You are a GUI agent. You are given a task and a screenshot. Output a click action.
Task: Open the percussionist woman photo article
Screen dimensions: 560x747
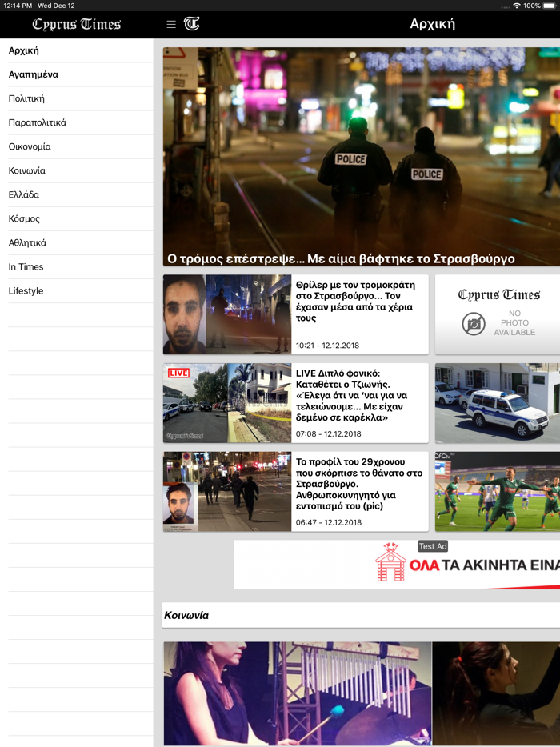298,693
